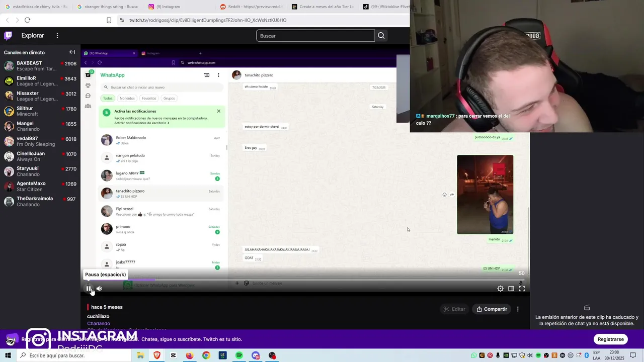Open CapCut from the taskbar

174,355
